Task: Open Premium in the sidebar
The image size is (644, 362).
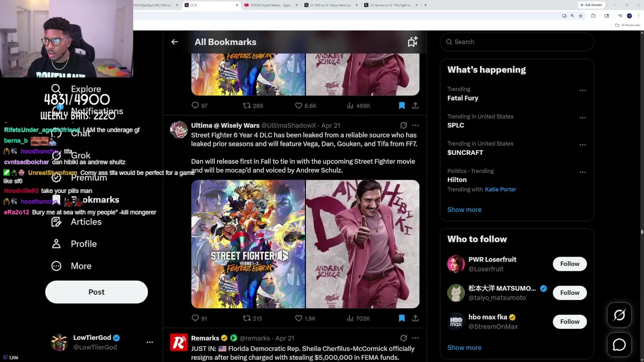Action: (79, 177)
